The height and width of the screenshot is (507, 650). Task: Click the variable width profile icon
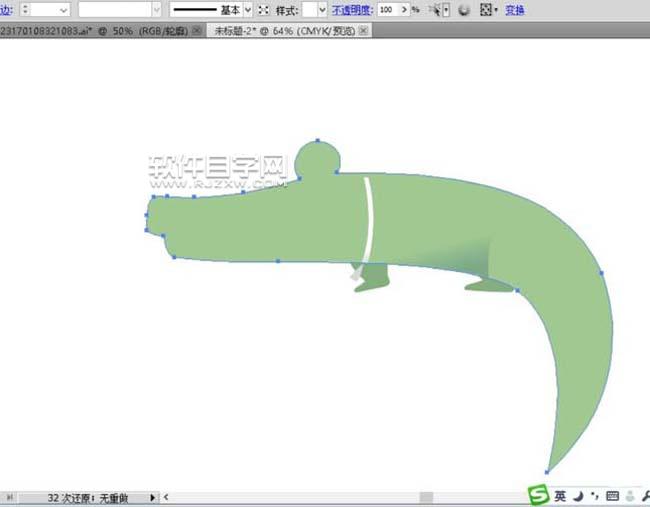264,9
